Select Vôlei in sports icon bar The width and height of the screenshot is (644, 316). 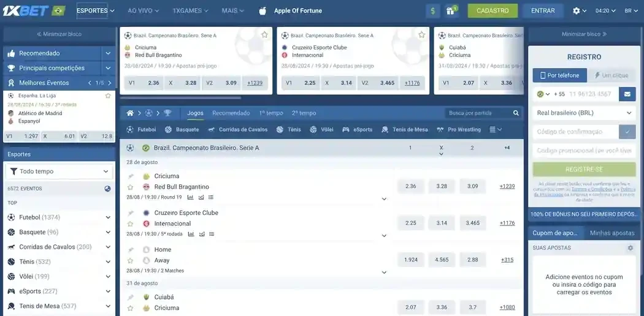pyautogui.click(x=321, y=129)
